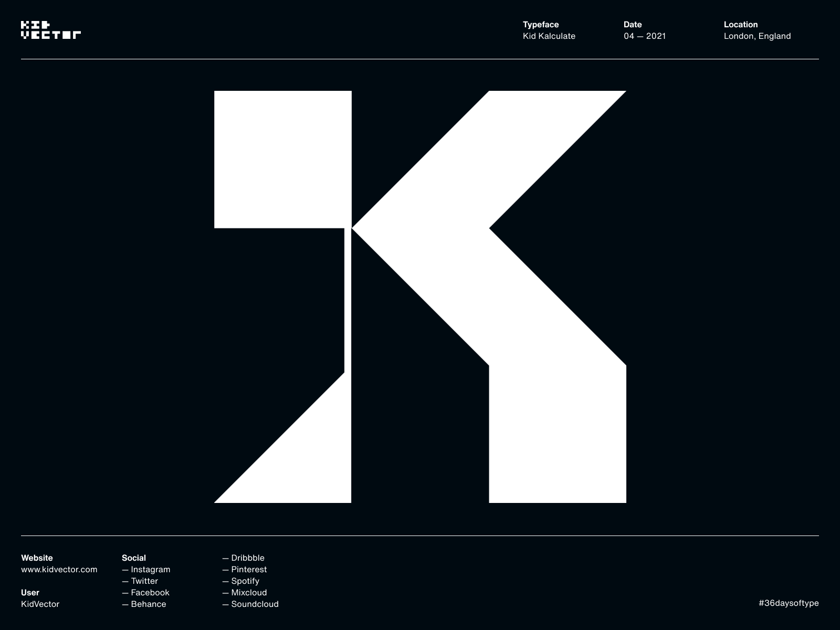The image size is (840, 630).
Task: Select London, England location text
Action: click(758, 36)
